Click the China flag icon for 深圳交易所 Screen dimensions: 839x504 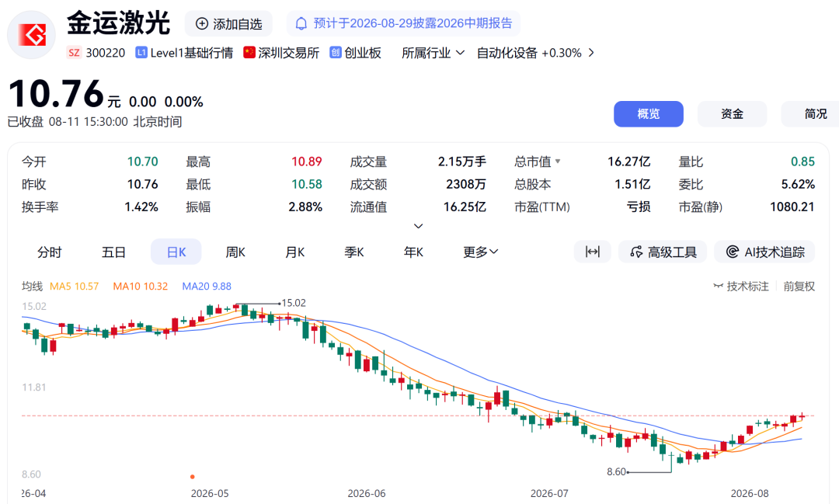pyautogui.click(x=249, y=52)
